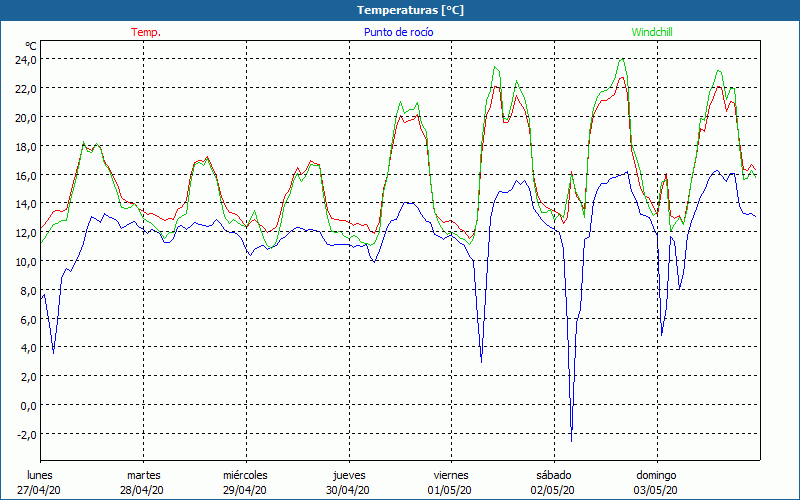This screenshot has width=800, height=500.
Task: Click the '01/05/20' date label
Action: coord(450,490)
